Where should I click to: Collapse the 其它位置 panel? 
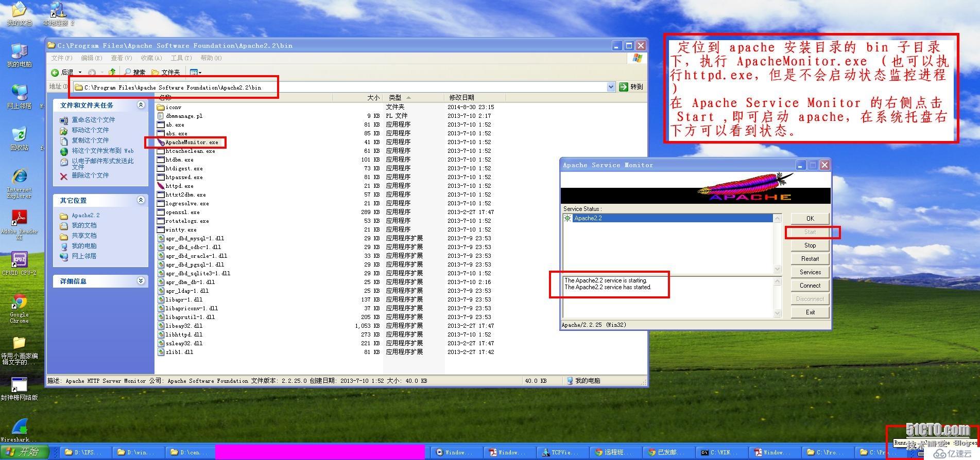pyautogui.click(x=141, y=200)
